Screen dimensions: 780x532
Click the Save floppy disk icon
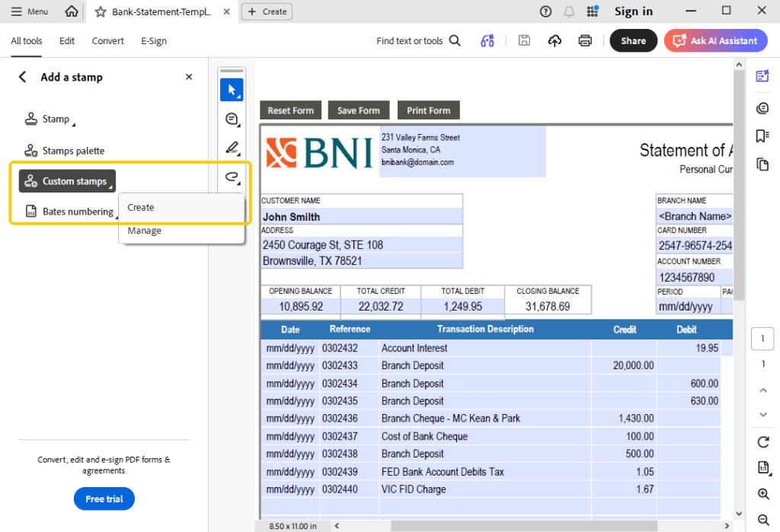524,41
